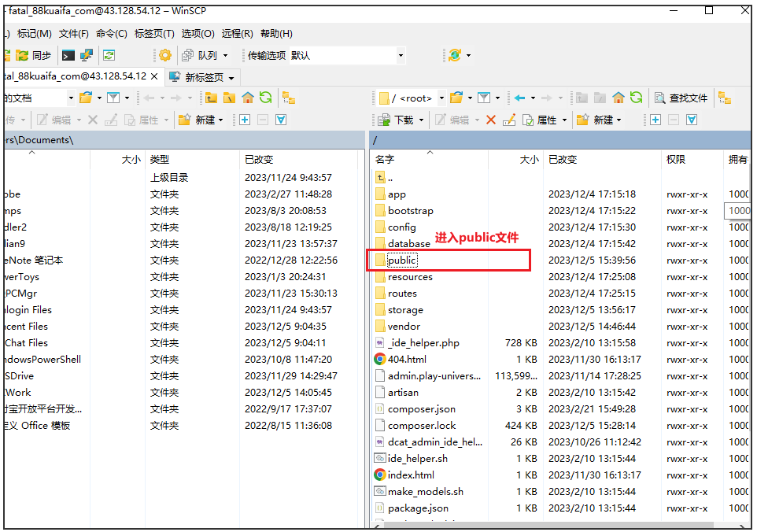
Task: Delete remote selection with the red X icon
Action: (x=489, y=120)
